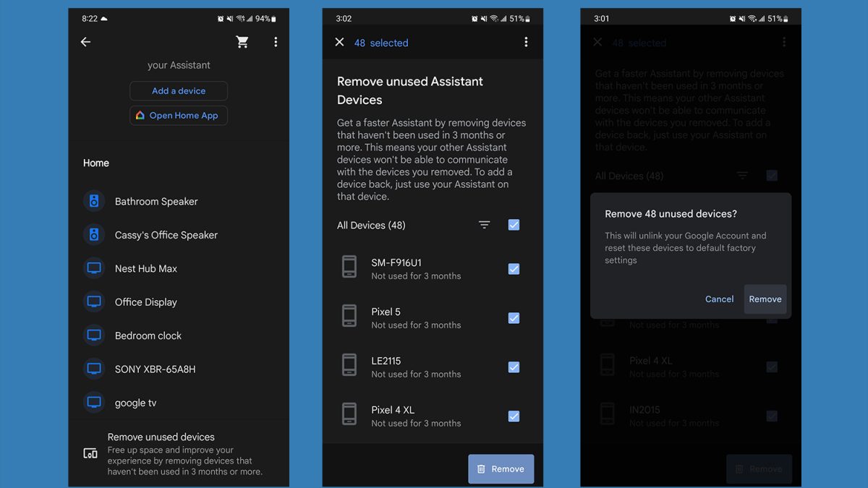Screen dimensions: 868x488
Task: Tap the google tv device icon
Action: point(94,403)
